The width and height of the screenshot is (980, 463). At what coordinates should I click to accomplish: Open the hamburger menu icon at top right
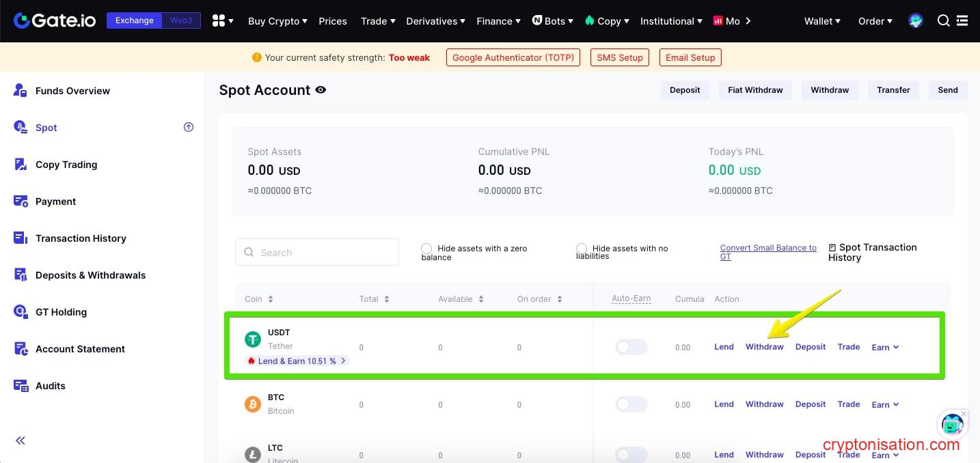pos(962,21)
